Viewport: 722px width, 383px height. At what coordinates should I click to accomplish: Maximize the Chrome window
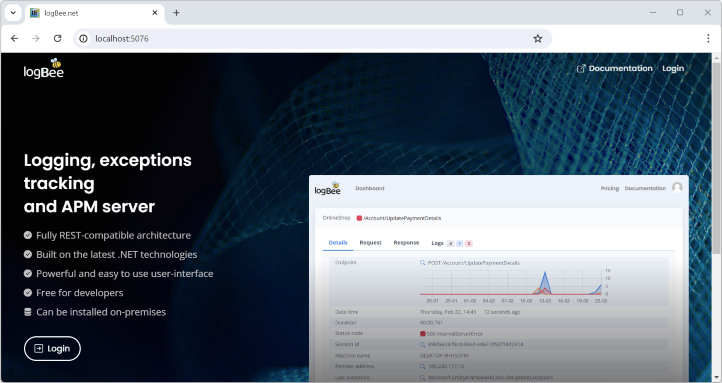coord(680,12)
